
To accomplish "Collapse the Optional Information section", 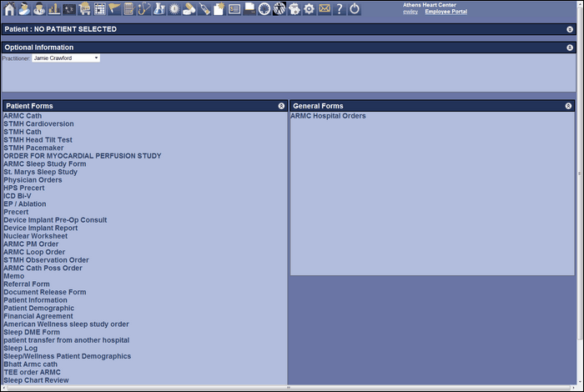I will pyautogui.click(x=569, y=48).
